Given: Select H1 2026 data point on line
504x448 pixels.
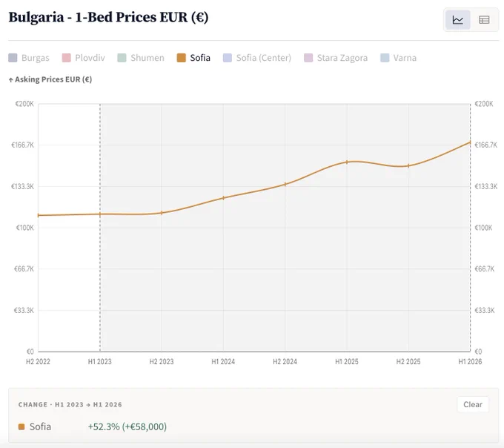Looking at the screenshot, I should pos(470,142).
